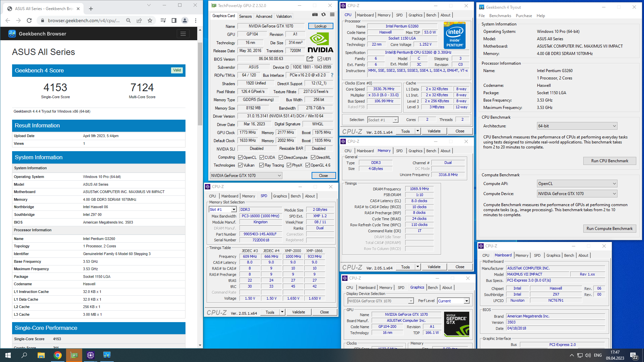
Task: Toggle the DirectML checkbox
Action: 313,158
